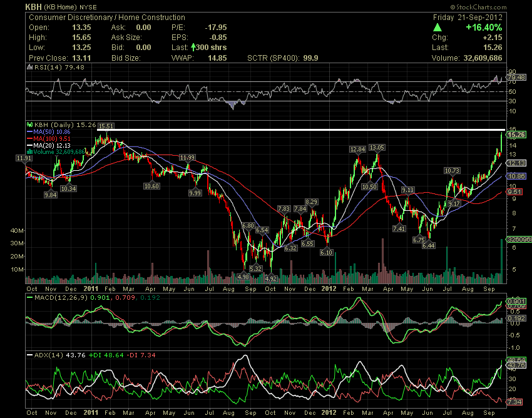Screen dimensions: 532x418
Task: Click the blue MA(50) legend line
Action: pyautogui.click(x=30, y=131)
